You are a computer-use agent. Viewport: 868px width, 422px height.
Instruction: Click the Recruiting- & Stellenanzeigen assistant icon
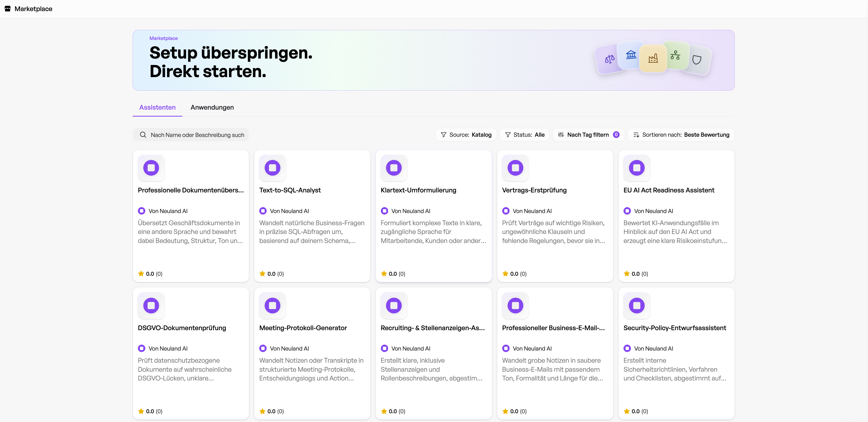[x=393, y=305]
